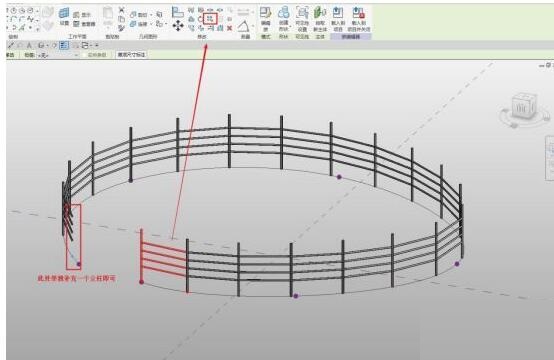Click the activate dimensions button
This screenshot has width=554, height=360.
coord(131,55)
